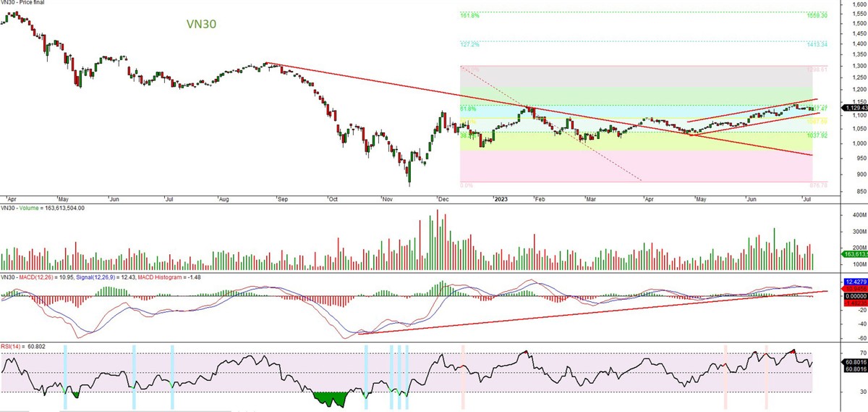Screen dimensions: 868x412
Task: Open the VN30 Volume indicator label
Action: (43, 208)
